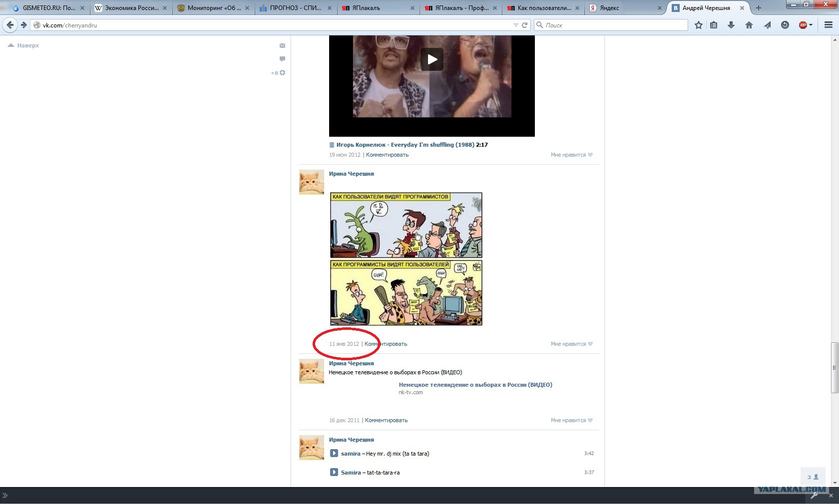
Task: Open Ирина Черешня avatar beside the comic post
Action: [312, 182]
